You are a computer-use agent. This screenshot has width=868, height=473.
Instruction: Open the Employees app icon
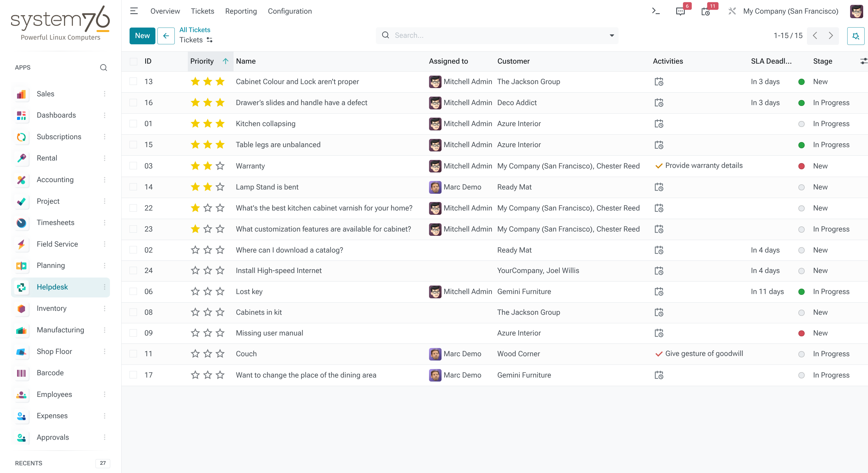click(21, 395)
